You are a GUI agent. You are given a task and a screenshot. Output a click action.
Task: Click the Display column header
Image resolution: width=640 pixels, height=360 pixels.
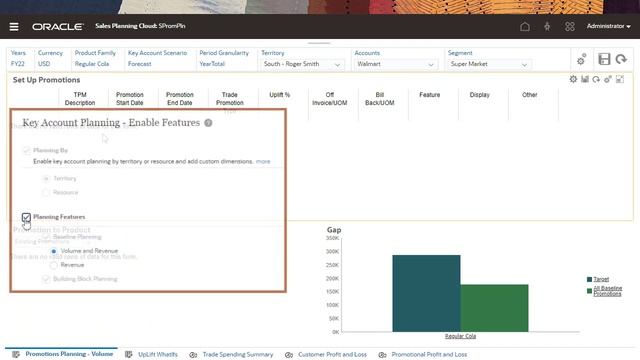pyautogui.click(x=480, y=95)
